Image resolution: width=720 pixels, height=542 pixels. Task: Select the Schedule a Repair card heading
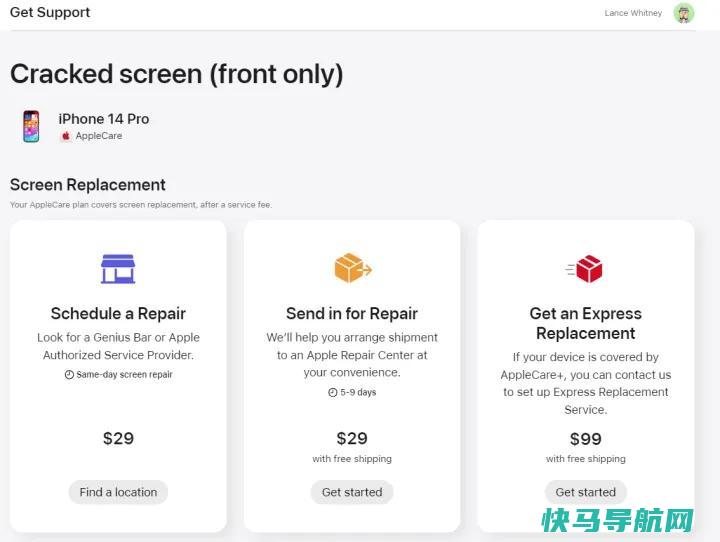(118, 313)
